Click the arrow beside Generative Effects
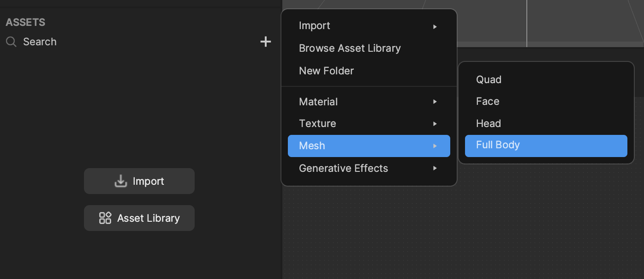Viewport: 644px width, 279px height. click(435, 169)
